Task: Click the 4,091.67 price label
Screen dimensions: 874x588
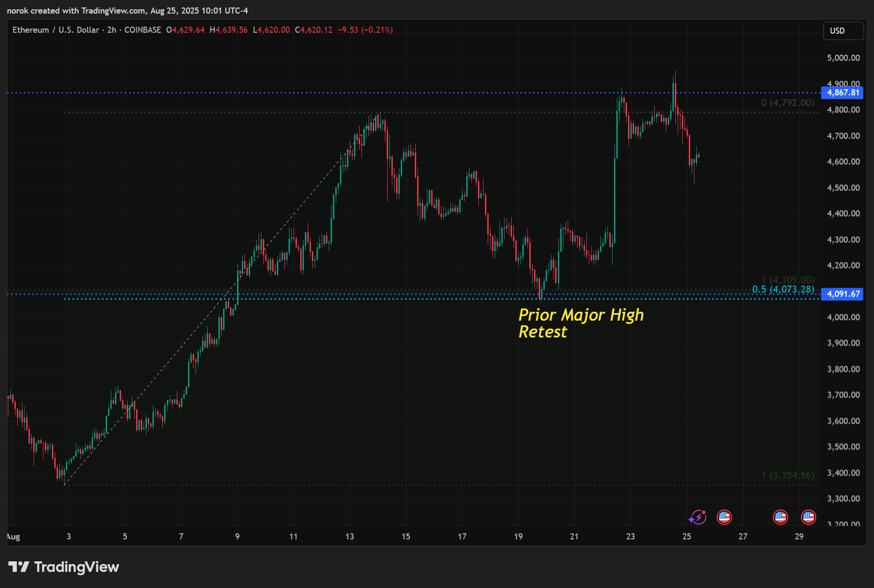Action: (x=843, y=294)
